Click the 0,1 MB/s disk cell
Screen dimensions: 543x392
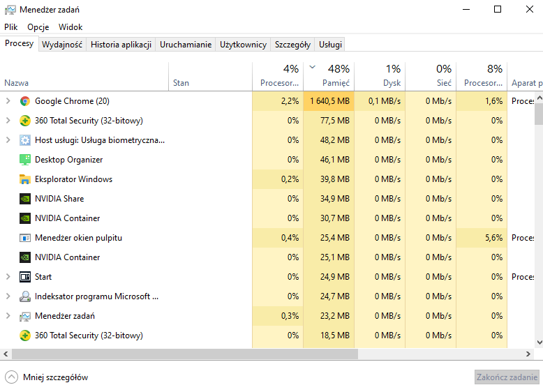380,101
